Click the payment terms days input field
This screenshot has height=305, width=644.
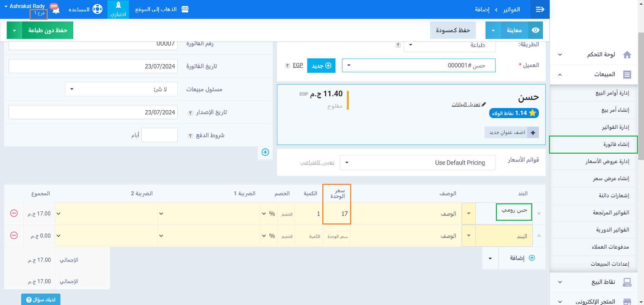(x=159, y=135)
